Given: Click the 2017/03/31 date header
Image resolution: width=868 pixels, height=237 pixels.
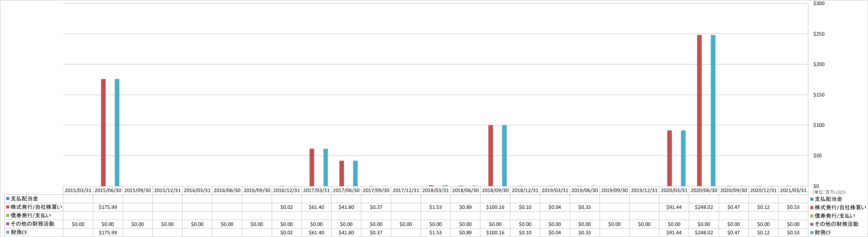Looking at the screenshot, I should [x=316, y=190].
